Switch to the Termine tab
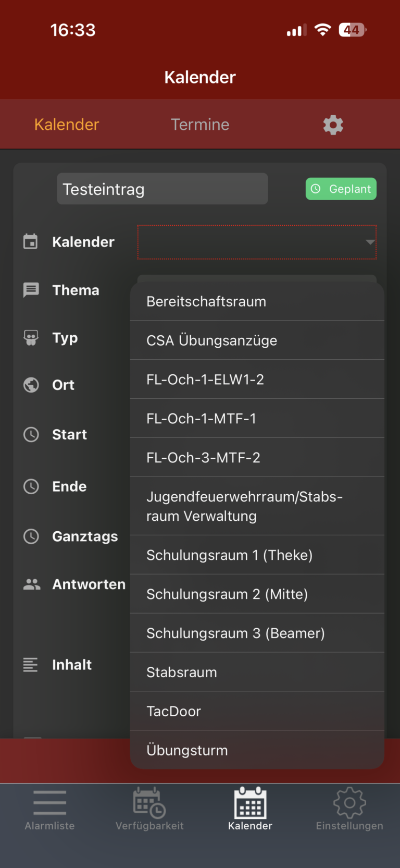Image resolution: width=400 pixels, height=868 pixels. click(200, 125)
